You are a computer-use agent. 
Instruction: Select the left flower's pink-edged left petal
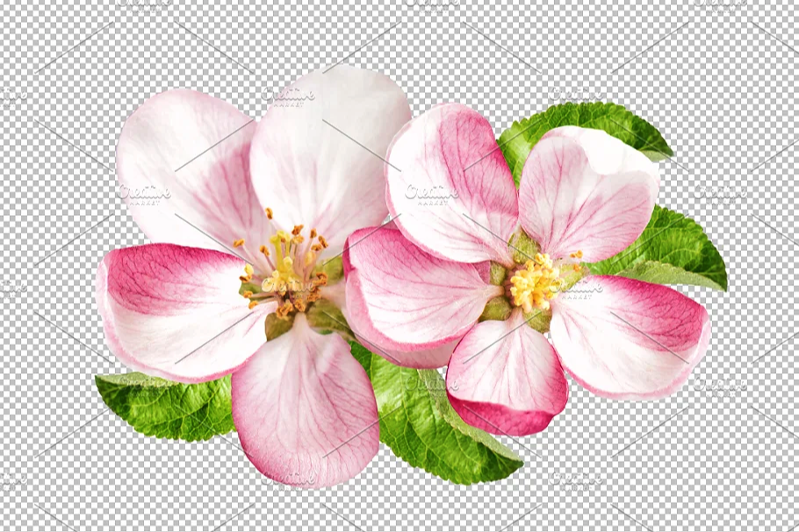pos(176,307)
